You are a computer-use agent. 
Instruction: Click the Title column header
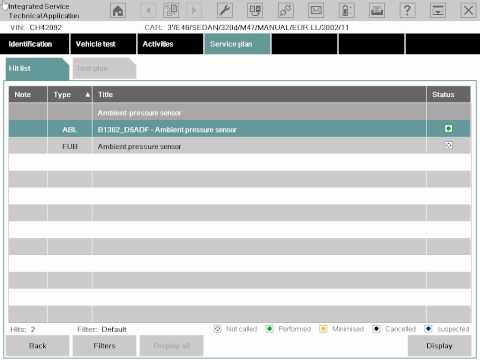(x=259, y=95)
